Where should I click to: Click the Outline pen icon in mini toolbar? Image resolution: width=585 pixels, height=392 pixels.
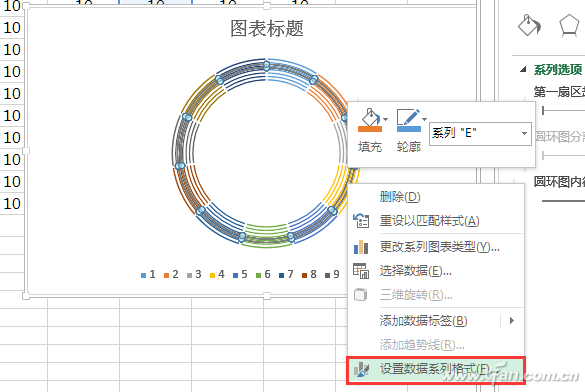pyautogui.click(x=409, y=120)
